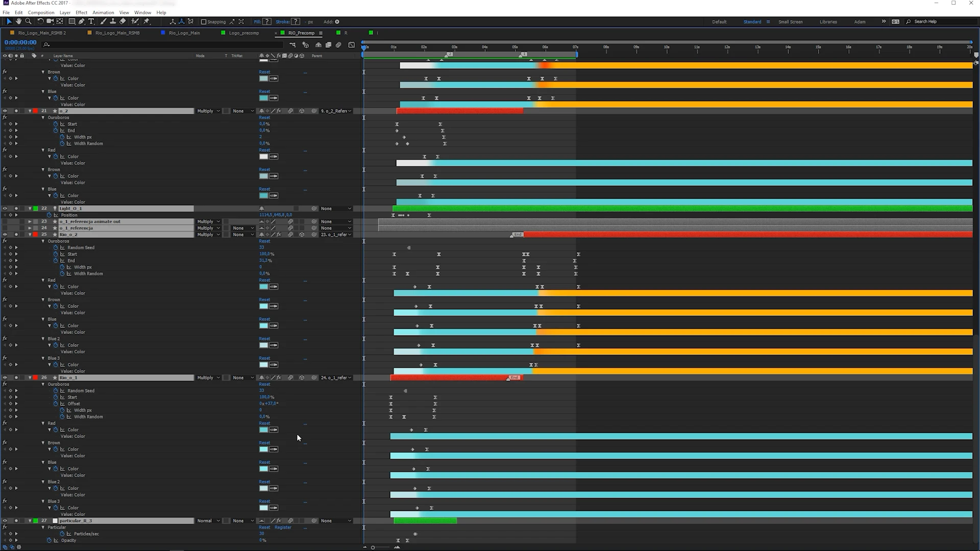Select the Rotation tool
Screen dimensions: 980x551
40,21
